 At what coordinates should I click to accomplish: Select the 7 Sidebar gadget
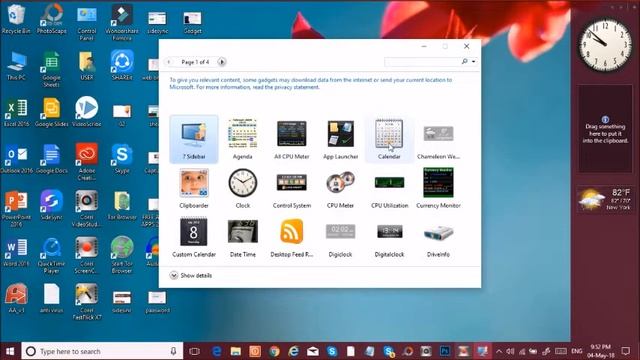(x=194, y=139)
